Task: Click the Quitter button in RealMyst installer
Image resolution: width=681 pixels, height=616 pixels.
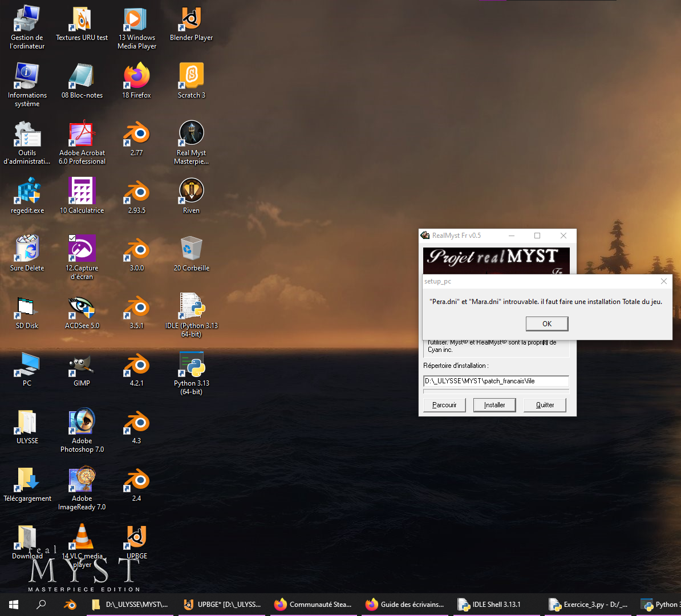Action: pyautogui.click(x=545, y=405)
